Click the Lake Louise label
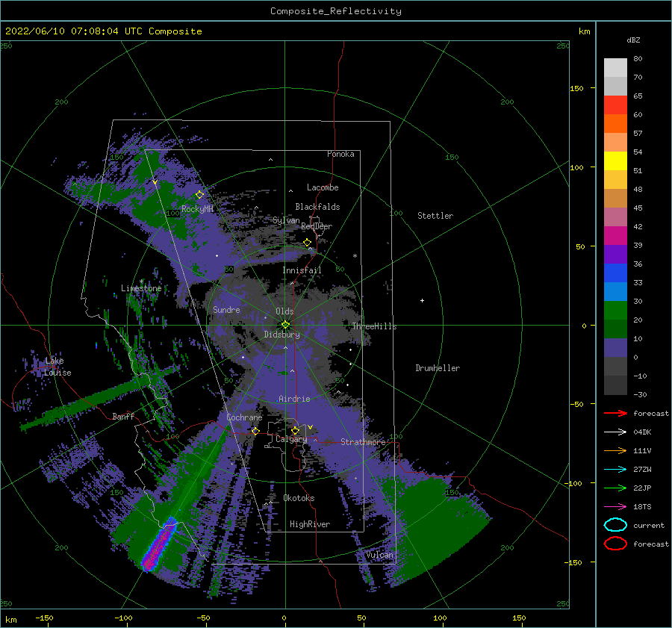 57,367
